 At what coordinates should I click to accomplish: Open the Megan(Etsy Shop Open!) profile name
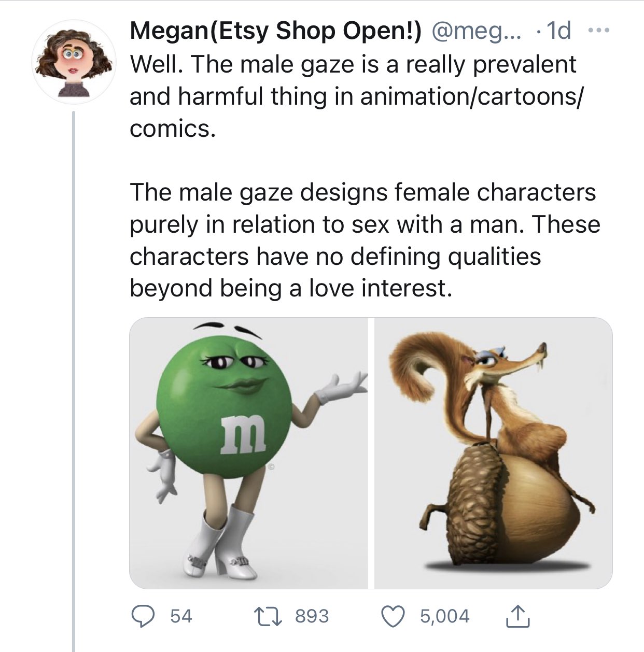pos(275,32)
